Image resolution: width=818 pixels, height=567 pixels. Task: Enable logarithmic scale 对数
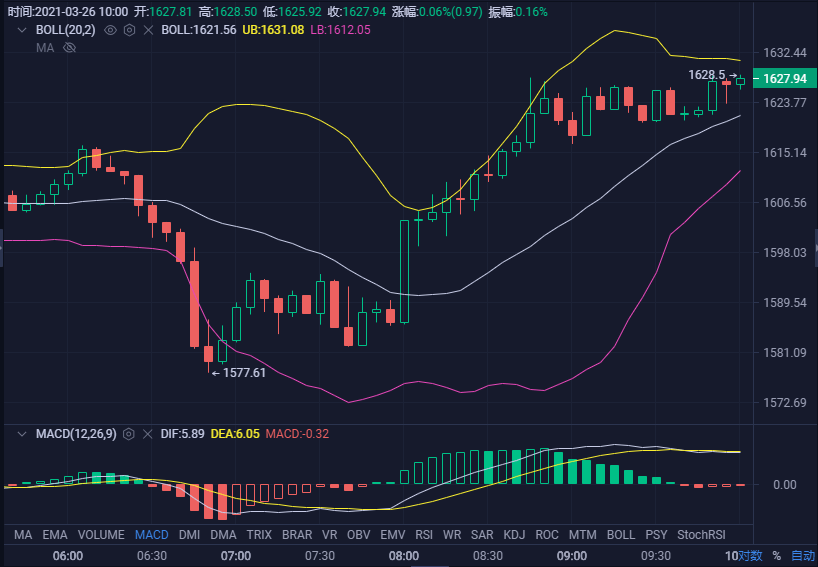point(750,556)
